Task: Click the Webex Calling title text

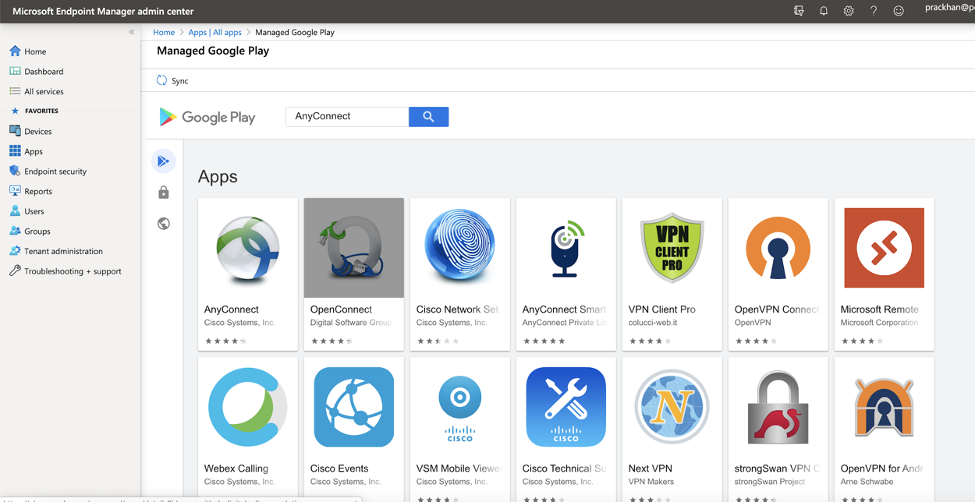Action: [x=236, y=468]
